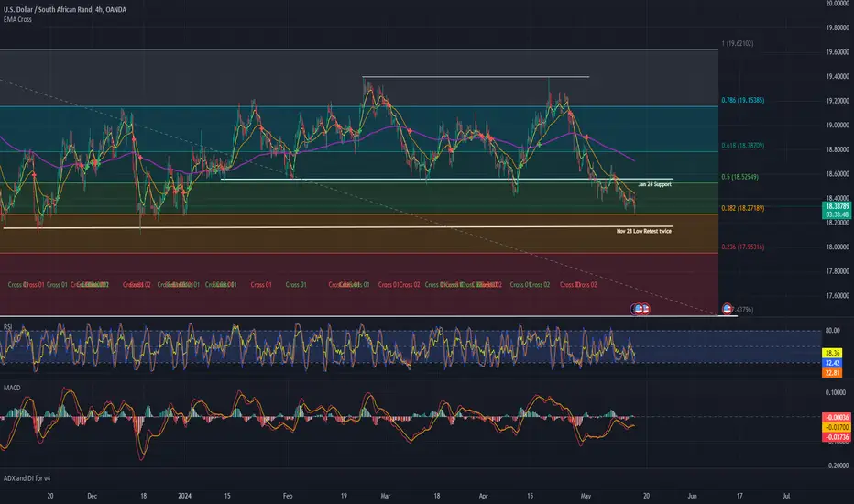Click the Apr label on the time axis
The width and height of the screenshot is (854, 504).
483,496
